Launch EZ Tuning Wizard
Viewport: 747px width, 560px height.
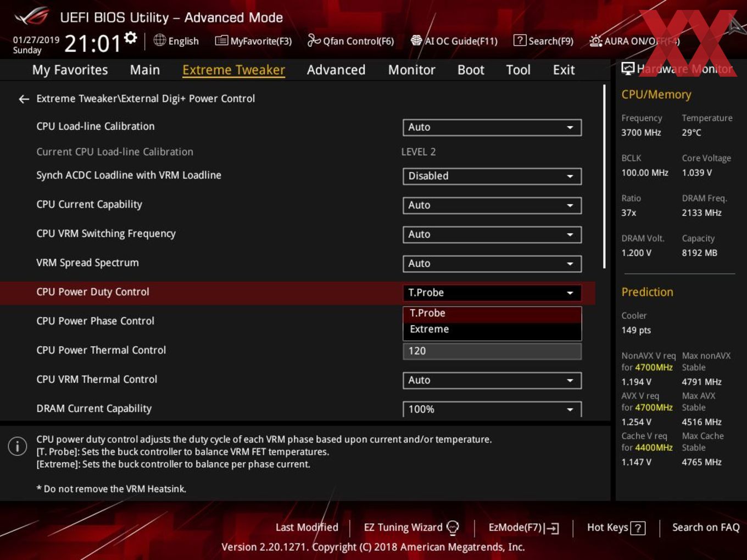pos(411,528)
